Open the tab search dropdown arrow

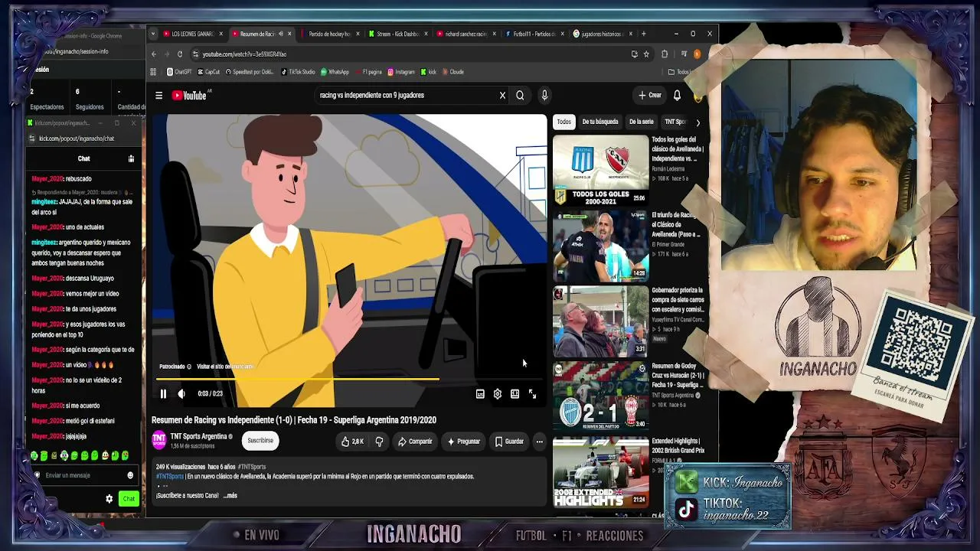pos(153,34)
